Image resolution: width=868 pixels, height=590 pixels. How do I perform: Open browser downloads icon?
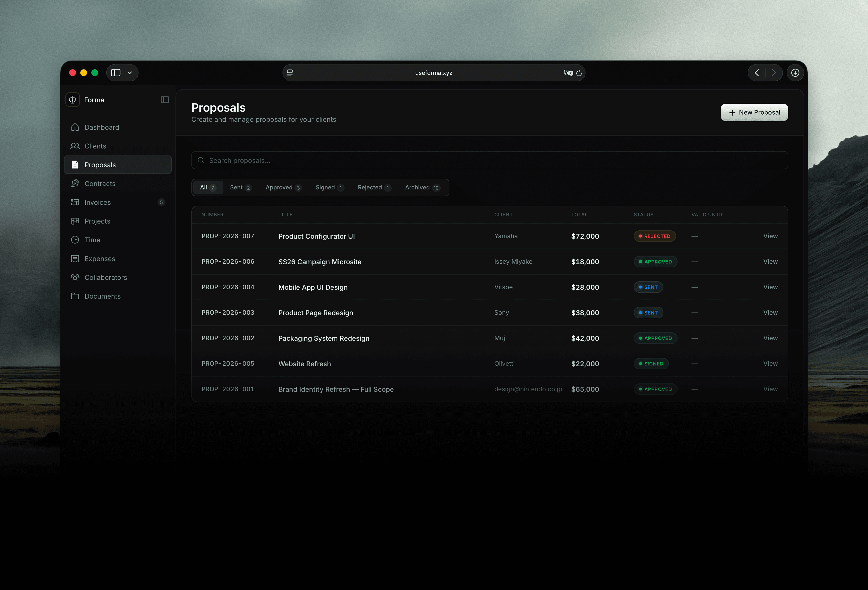795,73
